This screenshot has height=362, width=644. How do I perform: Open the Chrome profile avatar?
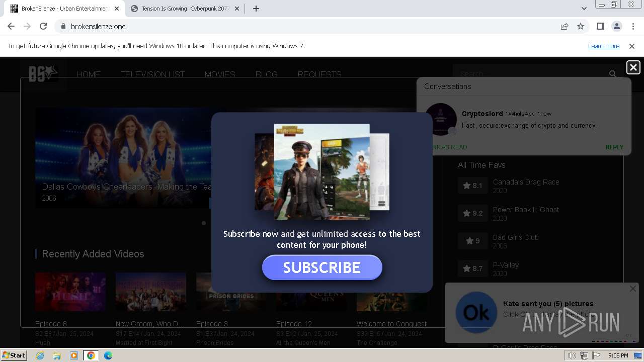point(616,26)
